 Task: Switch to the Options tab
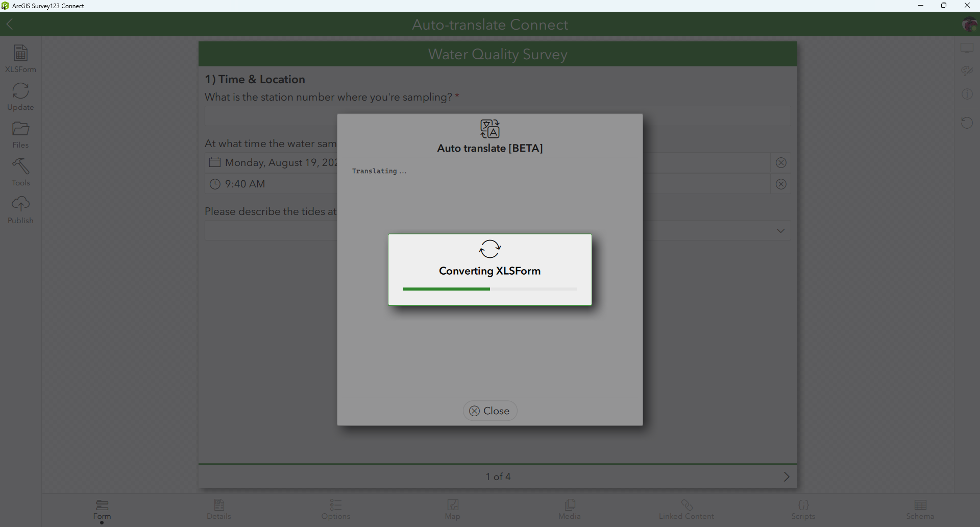336,510
